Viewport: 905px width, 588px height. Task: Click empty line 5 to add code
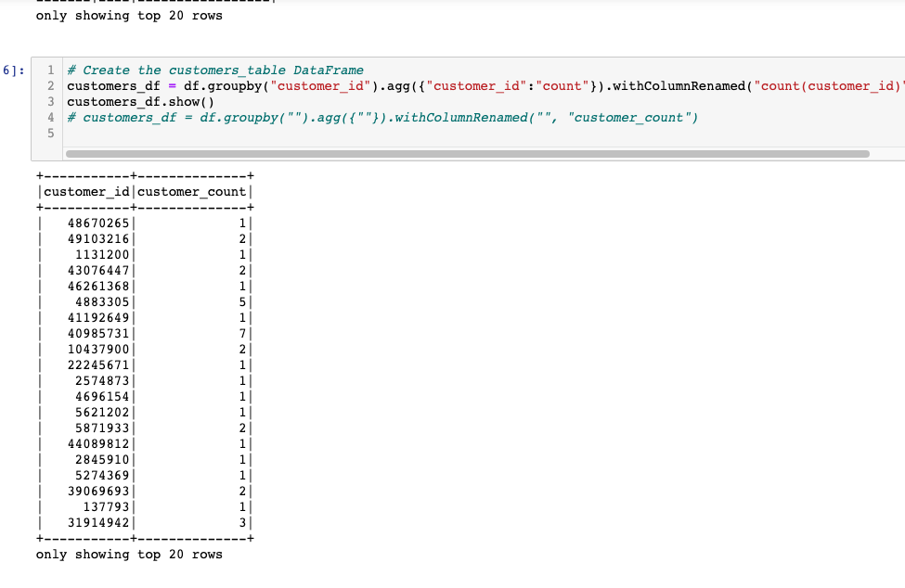tap(186, 133)
